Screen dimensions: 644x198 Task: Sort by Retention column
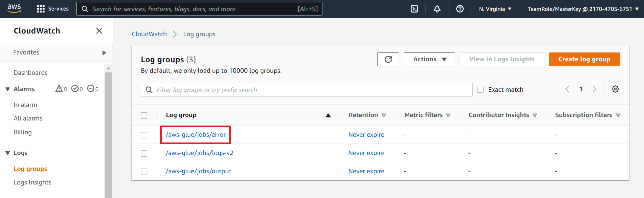point(367,115)
